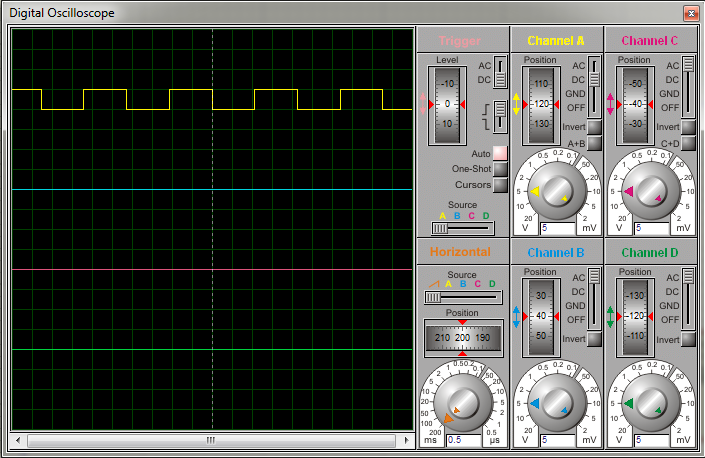Click the Channel D volts value field

(x=651, y=440)
